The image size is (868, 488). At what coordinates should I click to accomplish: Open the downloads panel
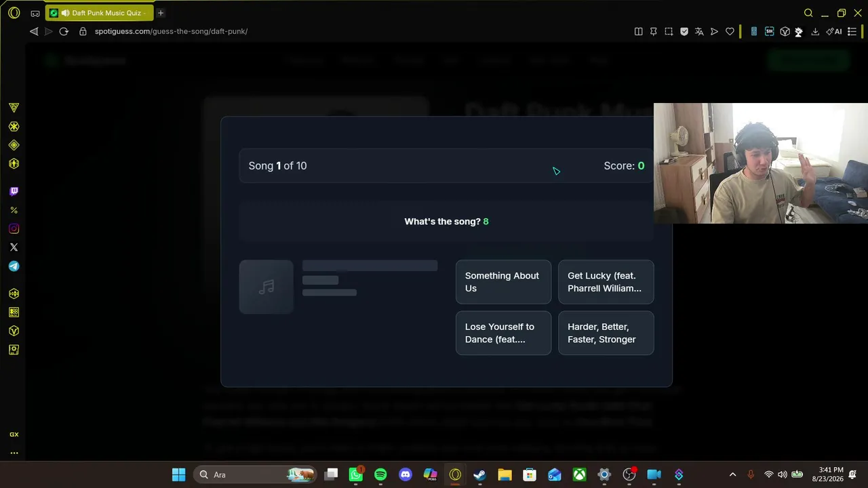815,31
